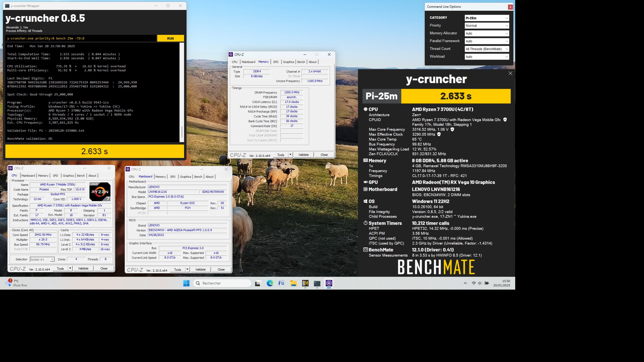Open Bench tab in CPU-Z CPU window
Image resolution: width=644 pixels, height=362 pixels.
[x=81, y=176]
